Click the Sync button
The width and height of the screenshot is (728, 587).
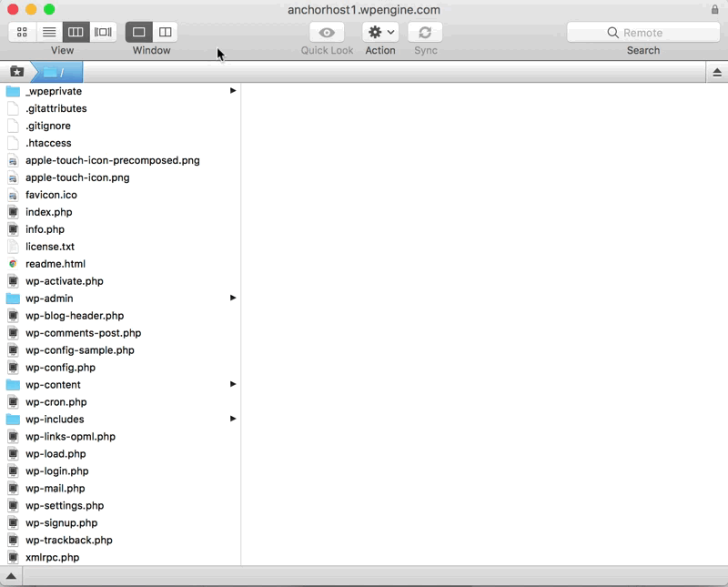[425, 32]
